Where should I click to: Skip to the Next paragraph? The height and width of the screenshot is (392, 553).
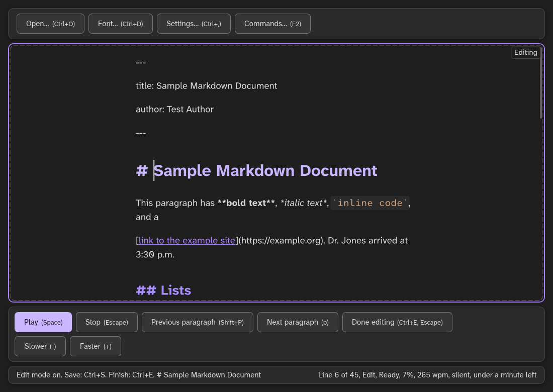(x=298, y=322)
